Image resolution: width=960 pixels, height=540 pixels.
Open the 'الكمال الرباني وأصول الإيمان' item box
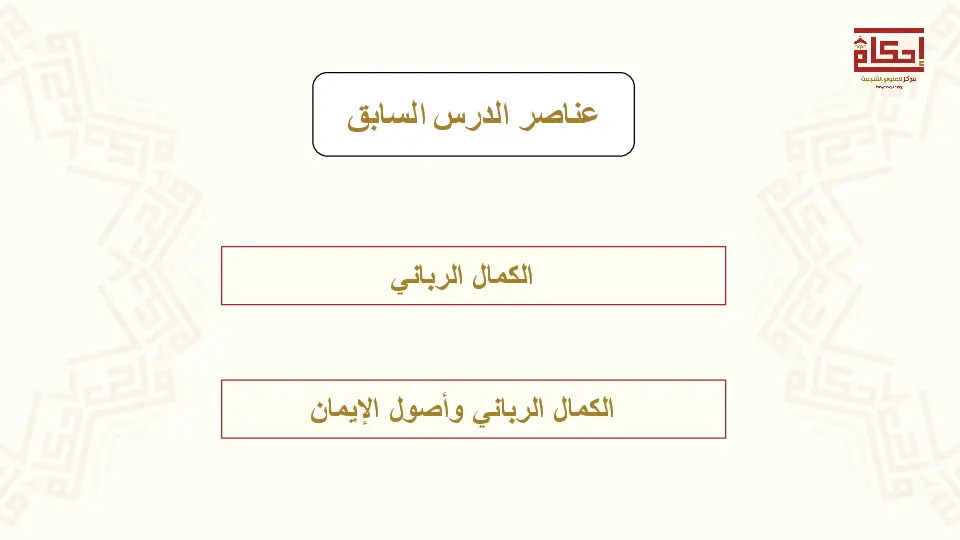[x=473, y=409]
